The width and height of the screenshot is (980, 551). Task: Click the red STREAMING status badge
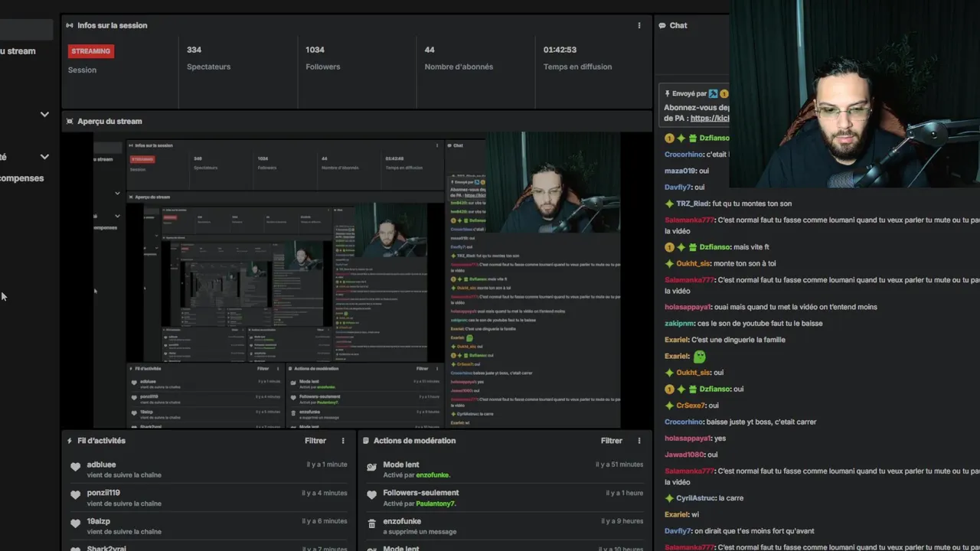pyautogui.click(x=90, y=51)
